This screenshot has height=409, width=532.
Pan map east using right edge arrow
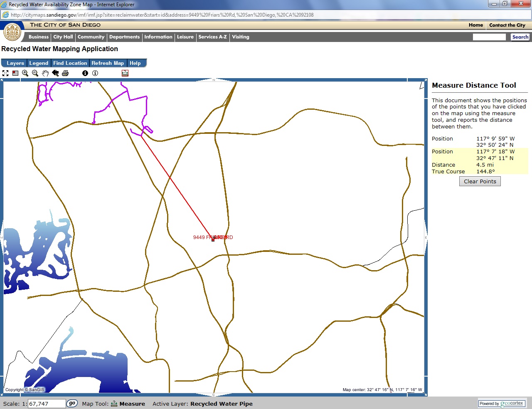pyautogui.click(x=426, y=237)
